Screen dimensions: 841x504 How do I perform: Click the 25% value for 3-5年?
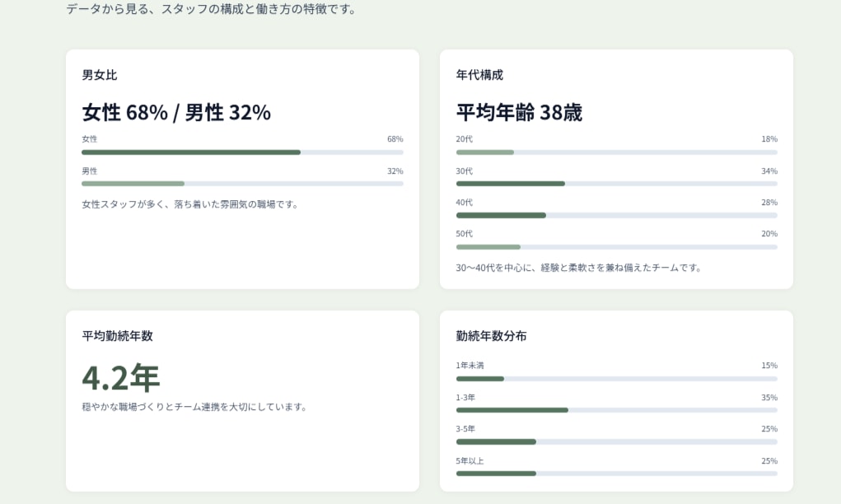click(x=769, y=429)
